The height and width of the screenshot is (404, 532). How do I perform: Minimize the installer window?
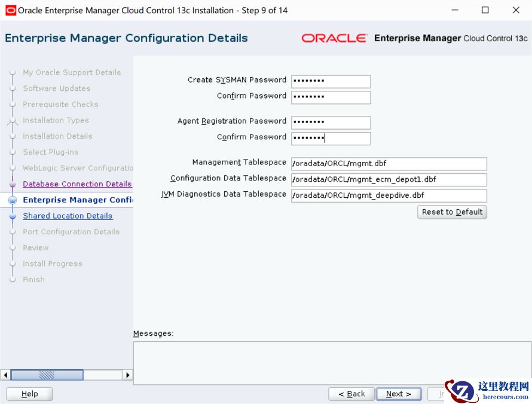(455, 10)
